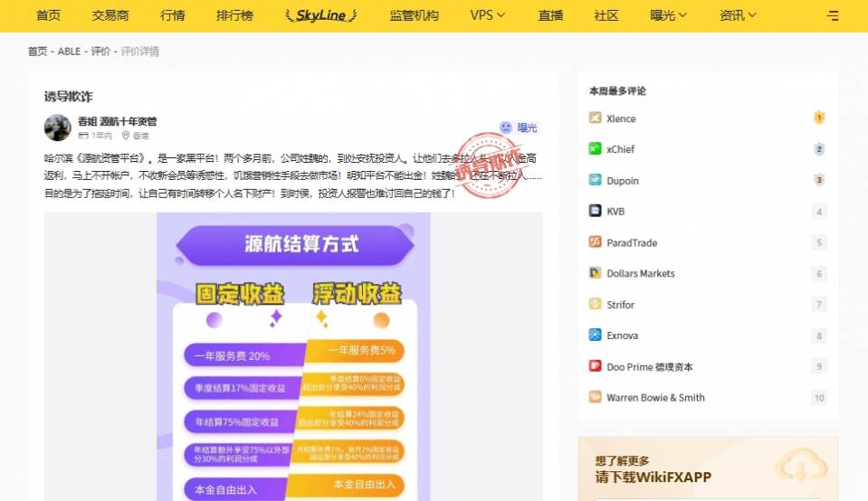
Task: Click the Warren Bowie & Smith logo icon
Action: tap(595, 396)
